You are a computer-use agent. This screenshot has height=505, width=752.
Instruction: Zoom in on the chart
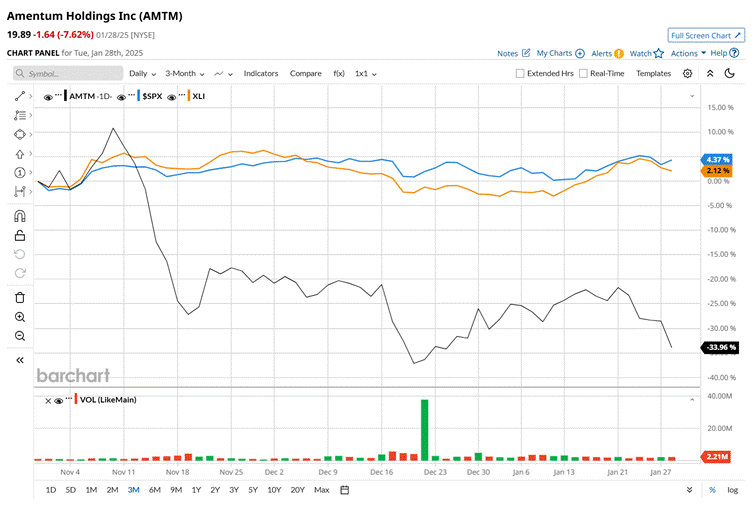point(20,317)
